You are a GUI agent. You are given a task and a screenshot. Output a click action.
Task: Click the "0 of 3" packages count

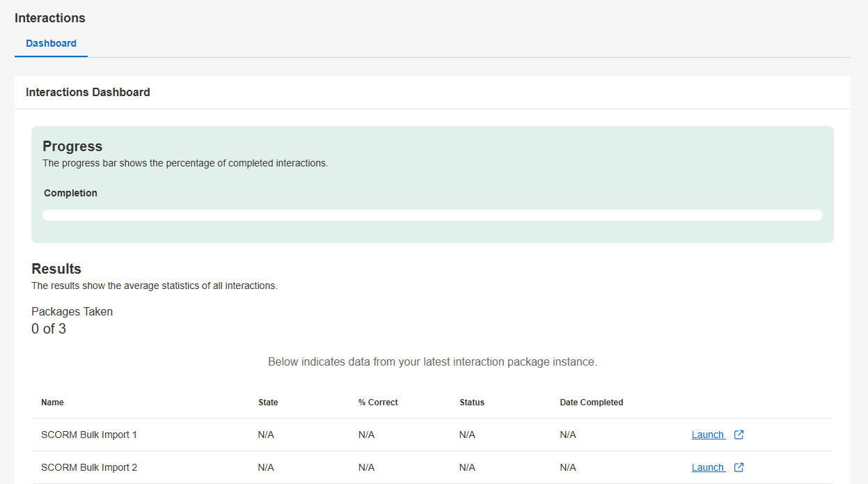[x=49, y=329]
